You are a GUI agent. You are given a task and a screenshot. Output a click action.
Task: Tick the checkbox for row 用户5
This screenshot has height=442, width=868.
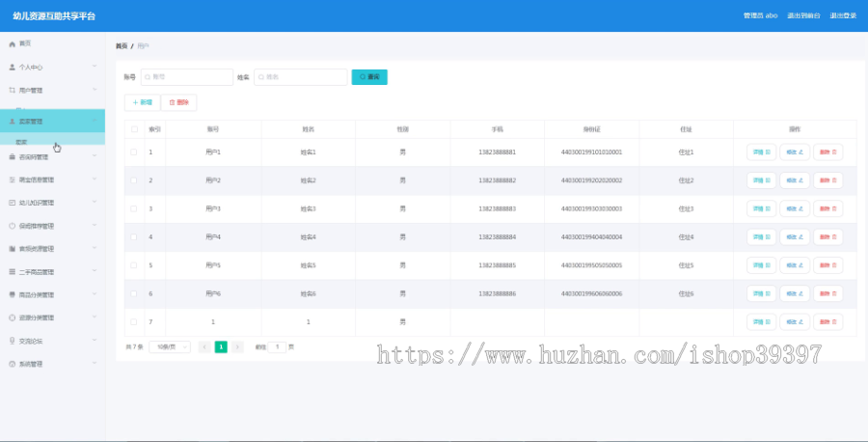click(x=134, y=265)
